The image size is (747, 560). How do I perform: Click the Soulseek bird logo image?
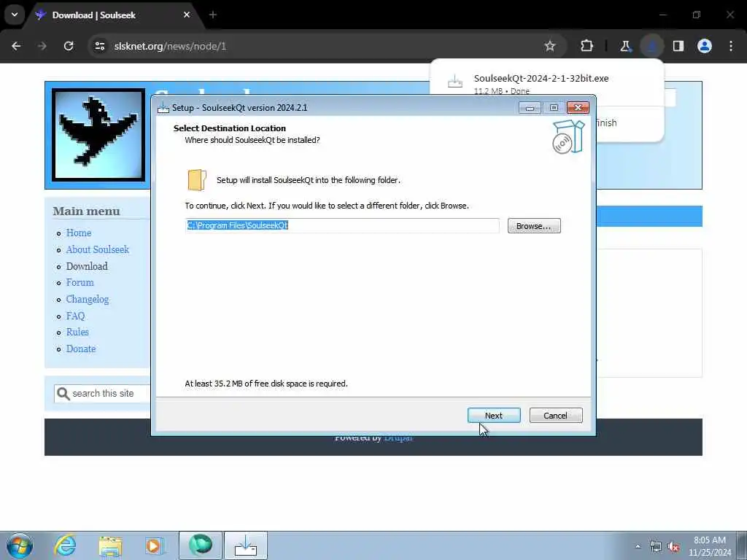tap(98, 135)
